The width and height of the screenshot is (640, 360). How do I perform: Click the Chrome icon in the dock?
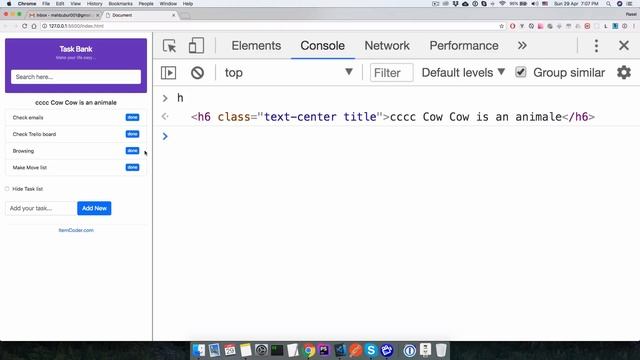pyautogui.click(x=309, y=350)
